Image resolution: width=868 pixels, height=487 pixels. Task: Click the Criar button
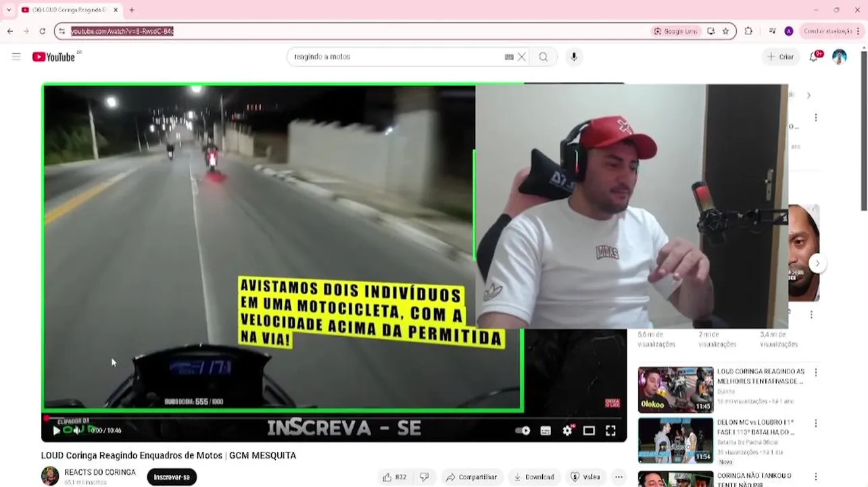coord(780,57)
